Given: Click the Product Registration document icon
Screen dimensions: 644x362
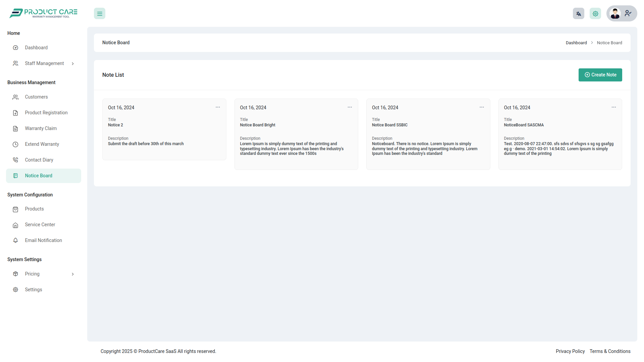Looking at the screenshot, I should point(15,113).
